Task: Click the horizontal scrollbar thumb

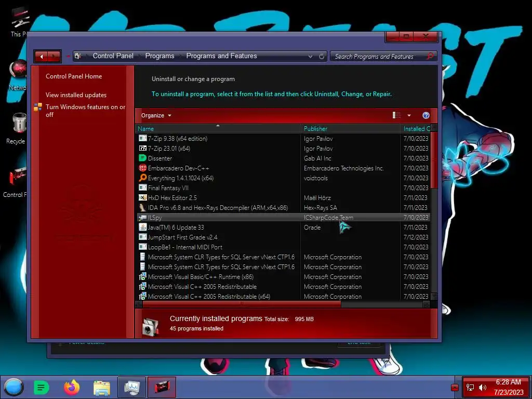Action: tap(242, 304)
